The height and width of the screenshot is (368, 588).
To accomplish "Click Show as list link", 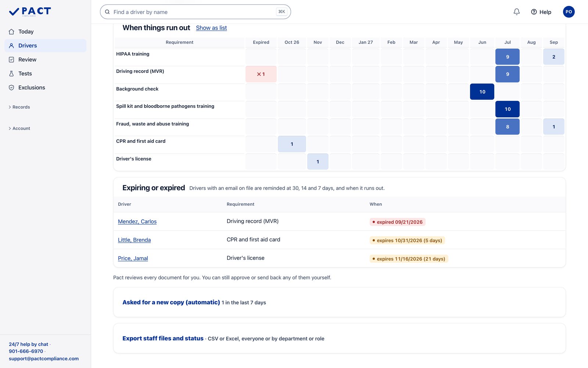I will [x=211, y=28].
